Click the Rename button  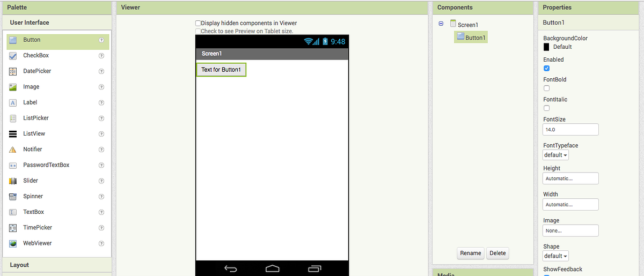pyautogui.click(x=471, y=253)
